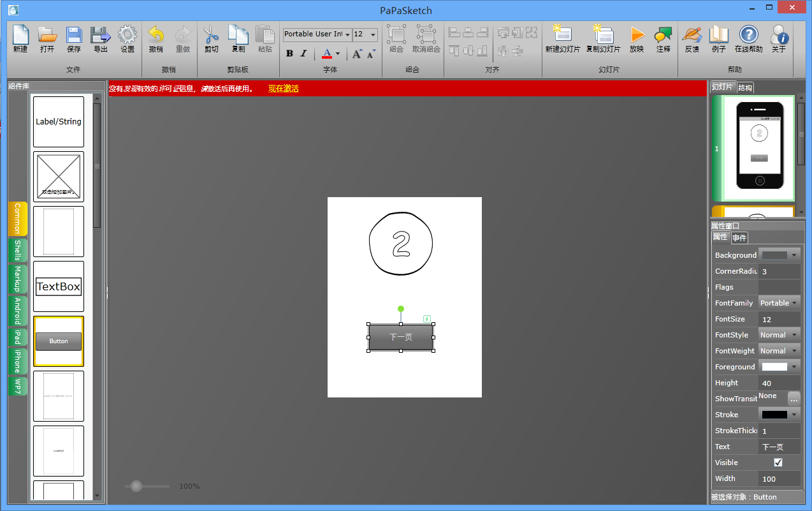The height and width of the screenshot is (511, 812).
Task: Click the align left icon
Action: 455,32
